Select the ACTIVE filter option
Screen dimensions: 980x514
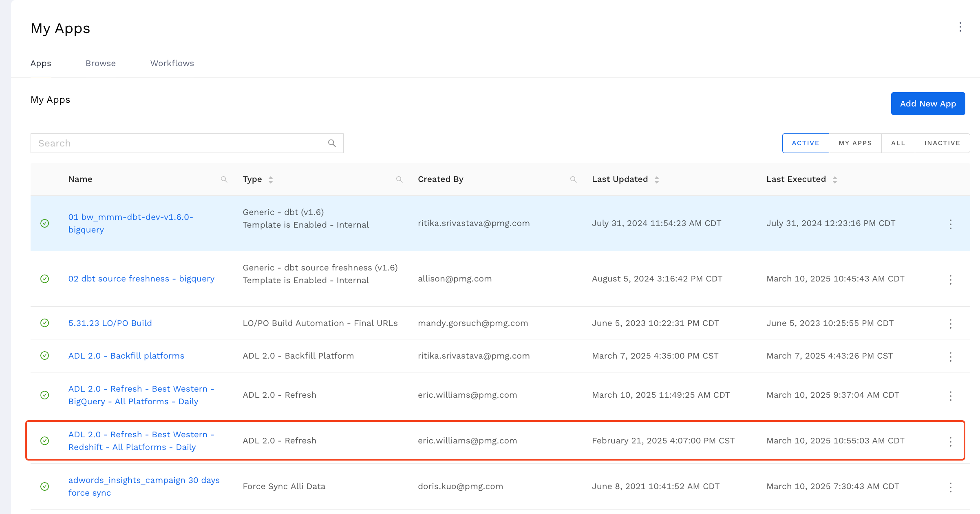pos(805,143)
